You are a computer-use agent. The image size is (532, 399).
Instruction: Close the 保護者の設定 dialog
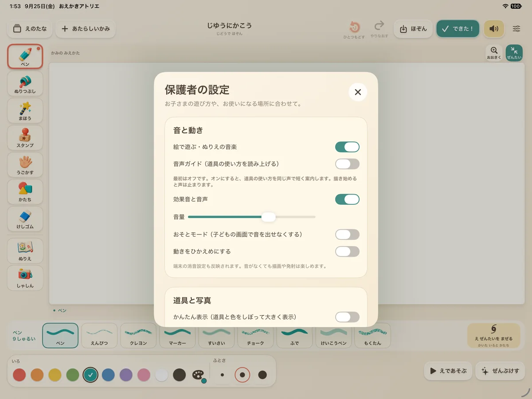[x=358, y=92]
